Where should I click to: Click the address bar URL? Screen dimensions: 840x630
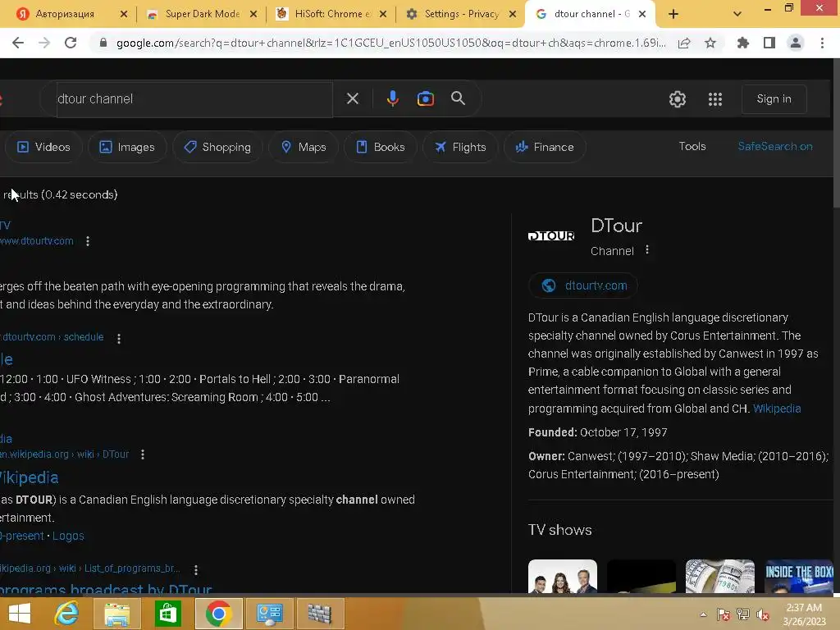[x=390, y=43]
